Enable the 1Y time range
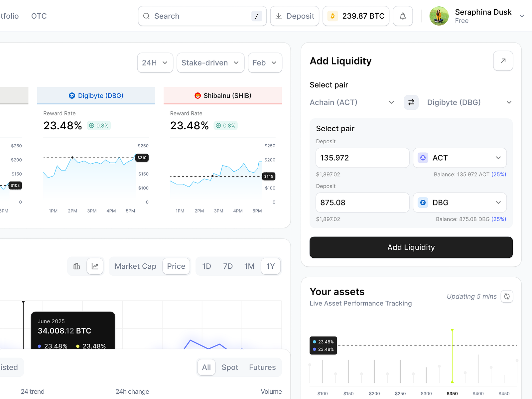The image size is (532, 399). point(271,266)
